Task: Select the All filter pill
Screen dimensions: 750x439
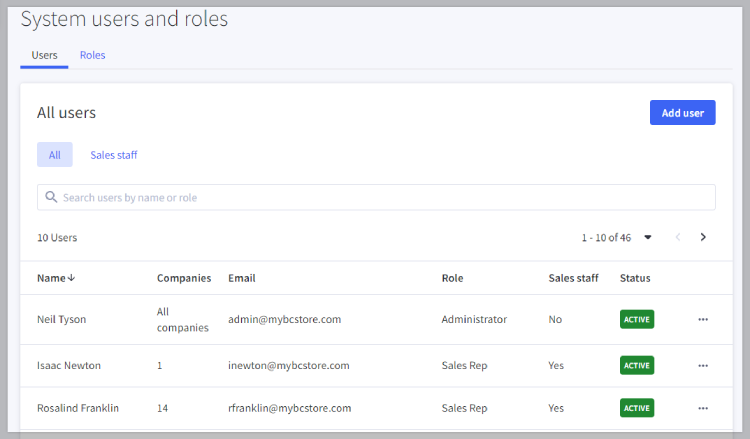Action: 55,155
